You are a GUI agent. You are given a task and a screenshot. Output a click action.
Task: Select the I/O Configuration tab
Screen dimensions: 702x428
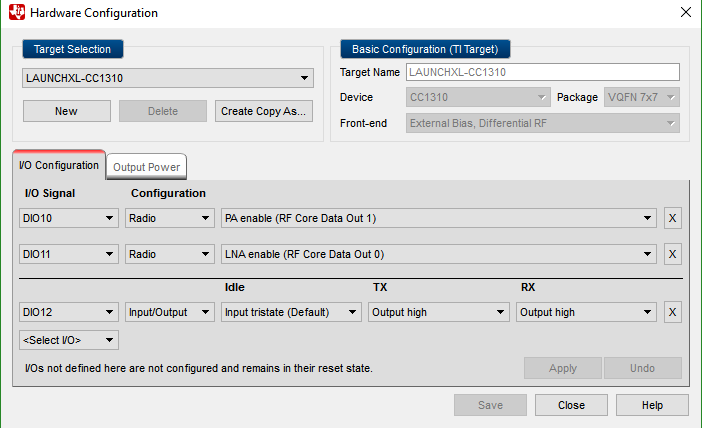pos(59,165)
